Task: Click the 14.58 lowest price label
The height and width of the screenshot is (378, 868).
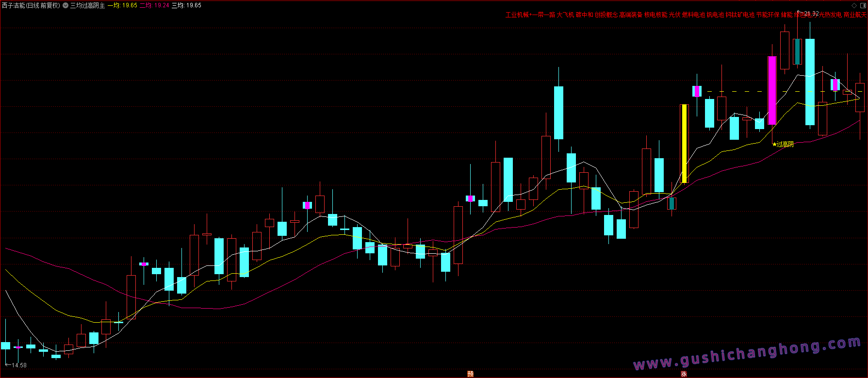Action: click(19, 365)
